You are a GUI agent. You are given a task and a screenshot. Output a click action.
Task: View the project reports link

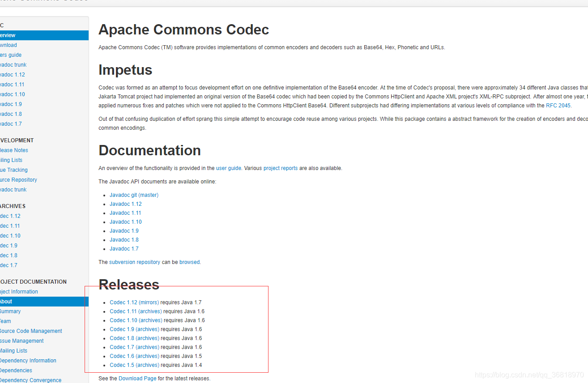click(x=281, y=168)
